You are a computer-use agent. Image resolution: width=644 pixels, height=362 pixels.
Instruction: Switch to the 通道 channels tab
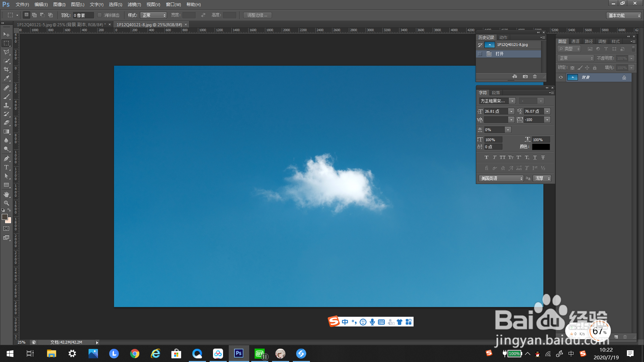[x=575, y=42]
